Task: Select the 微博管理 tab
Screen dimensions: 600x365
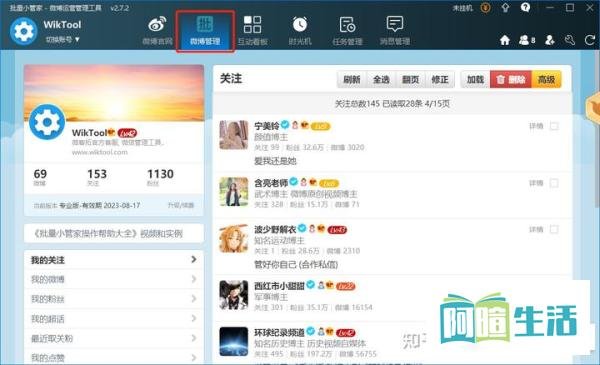Action: 205,31
